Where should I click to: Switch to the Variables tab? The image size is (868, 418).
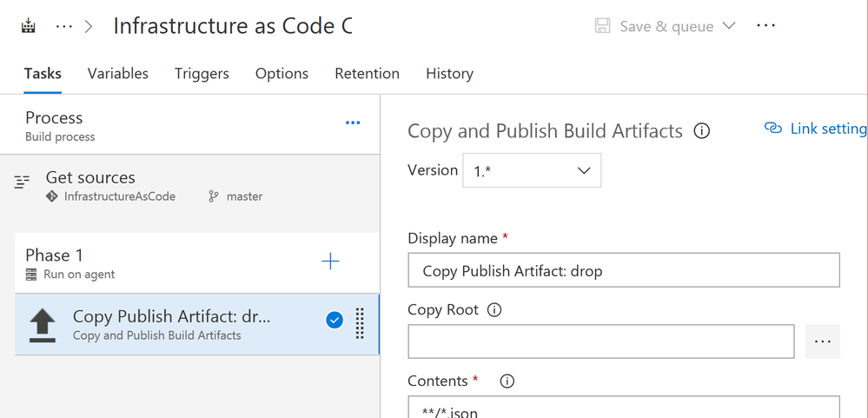point(118,74)
